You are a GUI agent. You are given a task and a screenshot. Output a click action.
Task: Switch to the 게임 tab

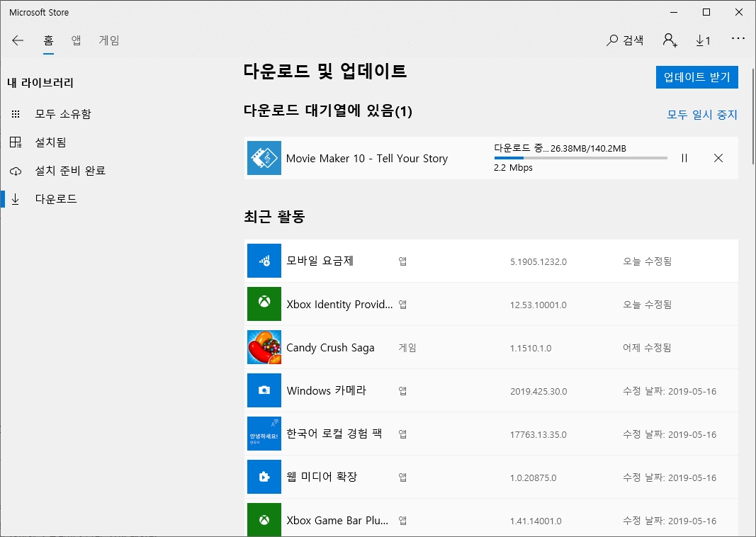pos(109,40)
